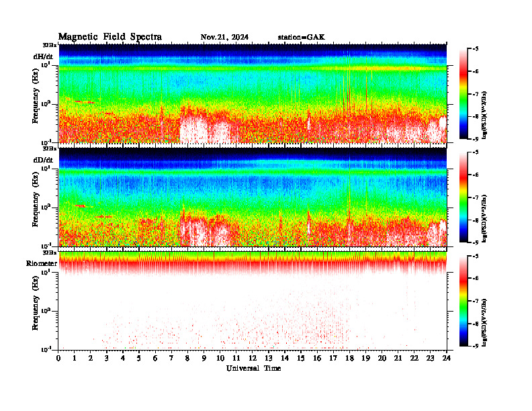Click the "dD/dt" panel label
Image resolution: width=532 pixels, height=411 pixels.
[43, 160]
